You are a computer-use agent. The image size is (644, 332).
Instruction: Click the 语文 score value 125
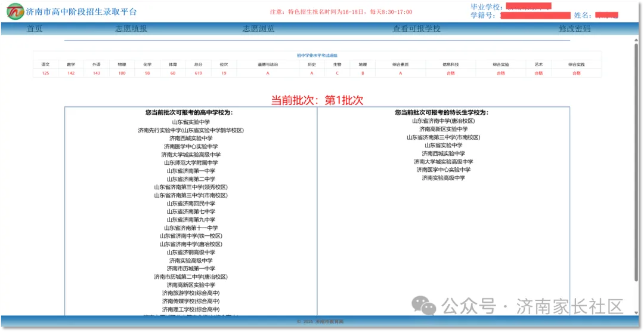[x=45, y=73]
